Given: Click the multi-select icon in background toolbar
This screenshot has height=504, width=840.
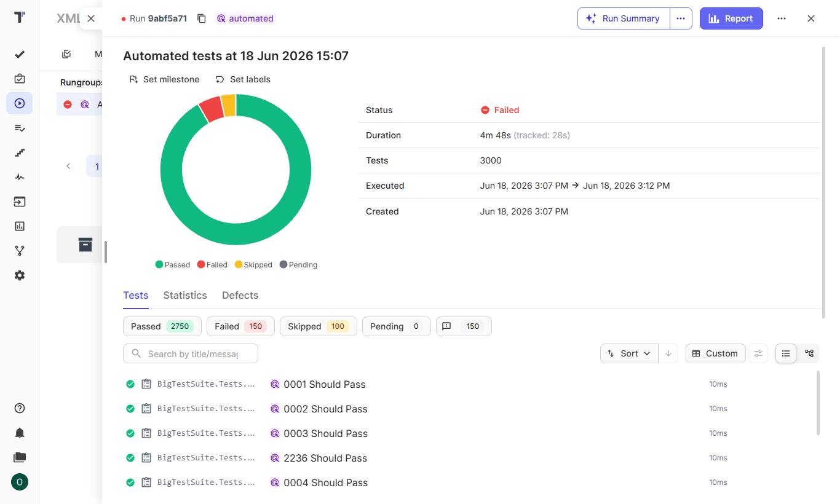Looking at the screenshot, I should tap(66, 54).
